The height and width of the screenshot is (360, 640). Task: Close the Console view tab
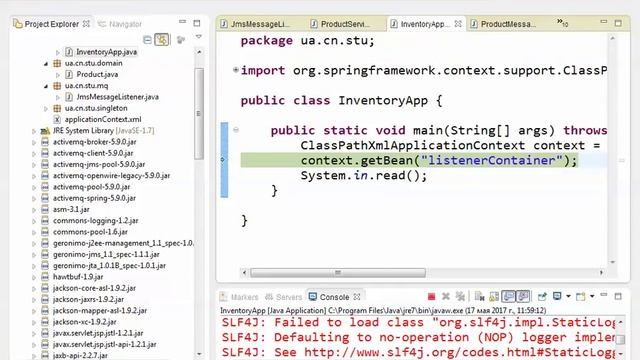(x=357, y=297)
